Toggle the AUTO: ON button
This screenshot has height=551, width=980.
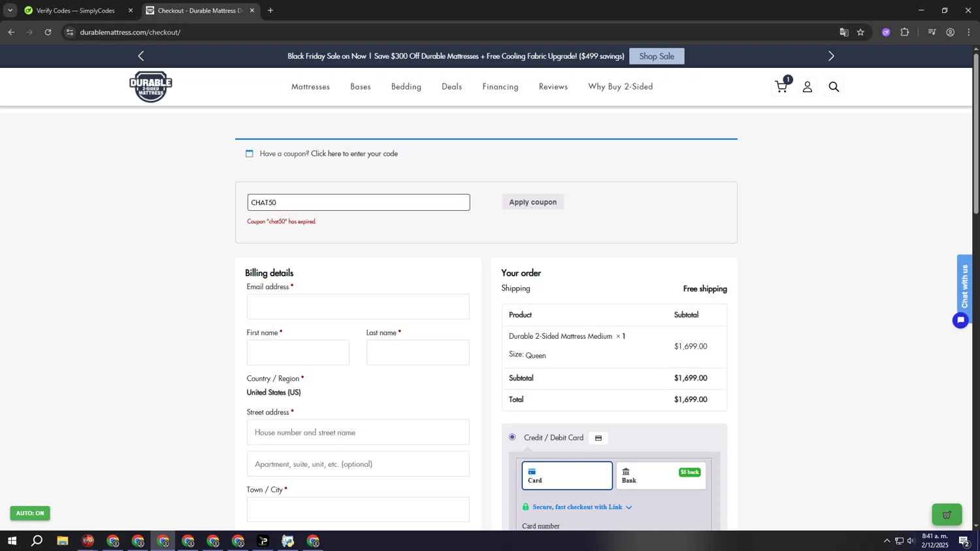point(30,513)
